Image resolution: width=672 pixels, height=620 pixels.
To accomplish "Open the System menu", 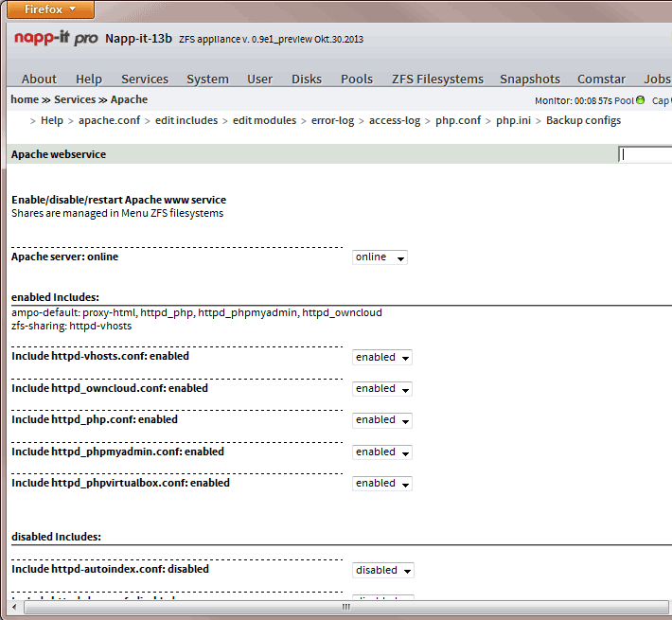I will pos(207,80).
